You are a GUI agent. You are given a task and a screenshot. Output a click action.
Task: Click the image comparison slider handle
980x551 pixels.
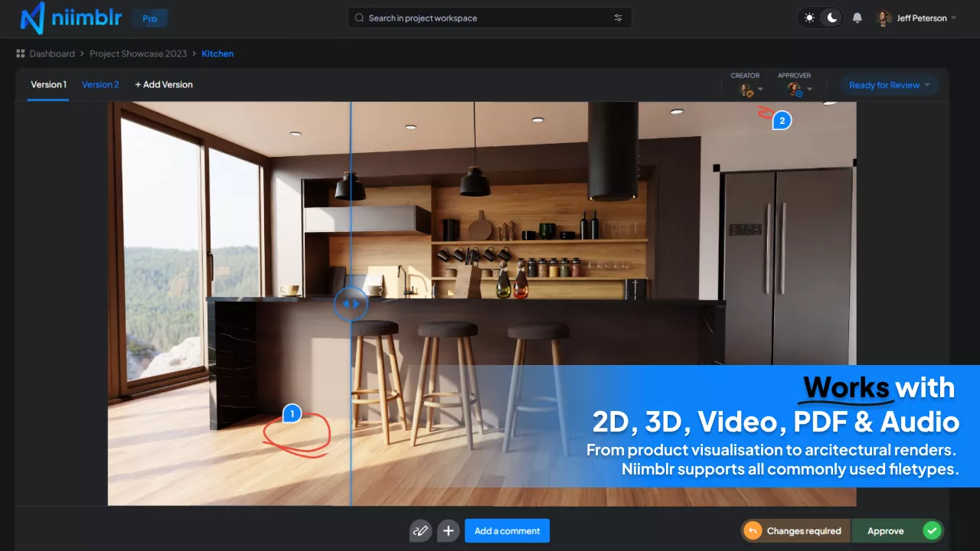coord(351,304)
